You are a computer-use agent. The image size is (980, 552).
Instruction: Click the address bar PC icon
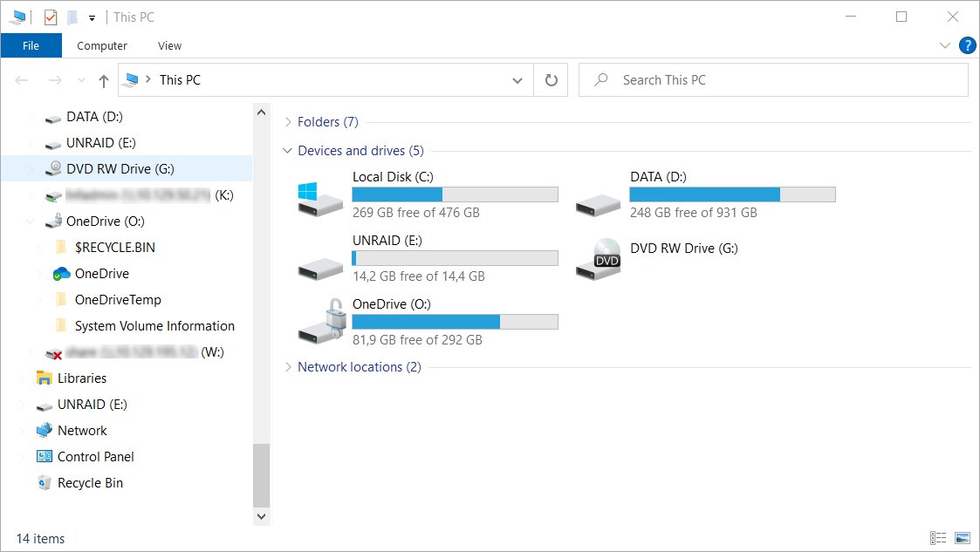132,79
